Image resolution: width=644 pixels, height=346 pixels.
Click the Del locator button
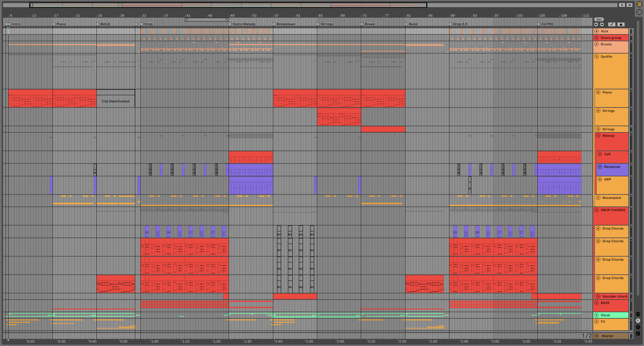[x=599, y=19]
